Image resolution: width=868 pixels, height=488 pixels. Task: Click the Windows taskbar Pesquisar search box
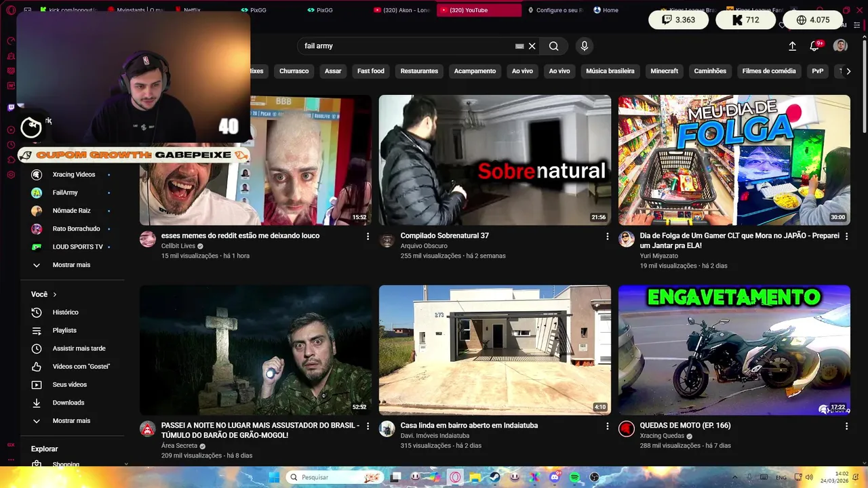(x=335, y=477)
